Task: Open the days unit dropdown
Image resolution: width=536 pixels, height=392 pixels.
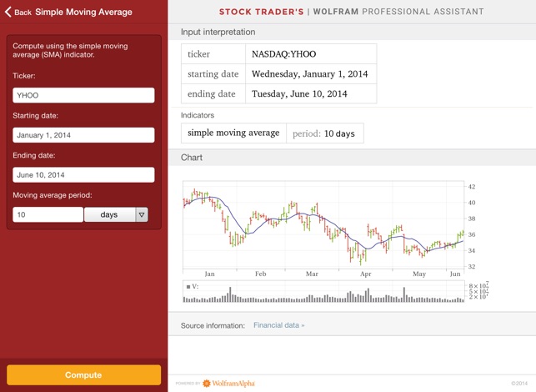Action: (116, 214)
